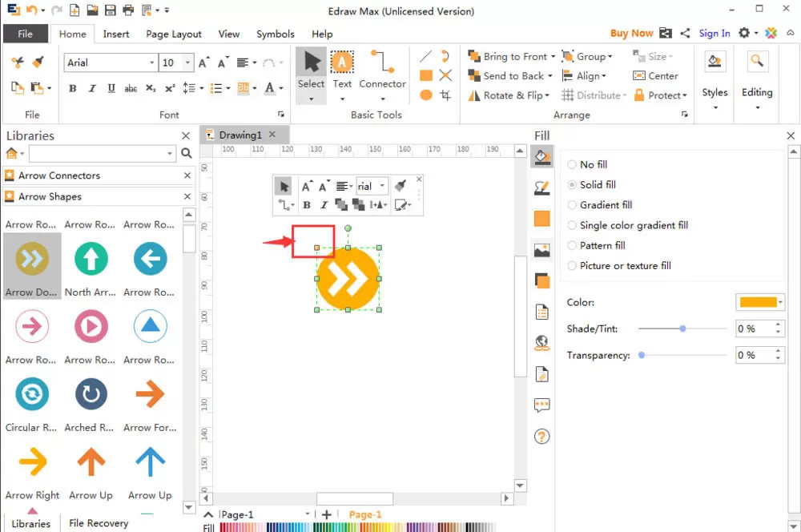
Task: Decrease font size in the ribbon
Action: [x=223, y=62]
